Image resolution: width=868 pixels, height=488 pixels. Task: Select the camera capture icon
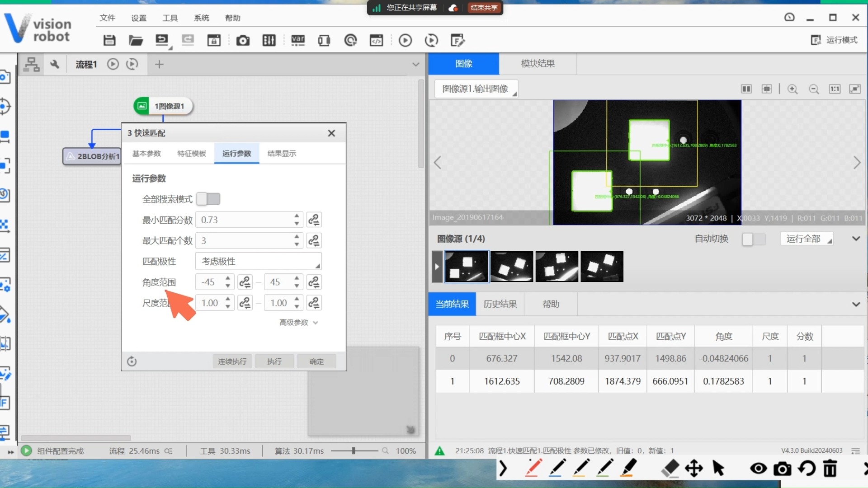[243, 40]
